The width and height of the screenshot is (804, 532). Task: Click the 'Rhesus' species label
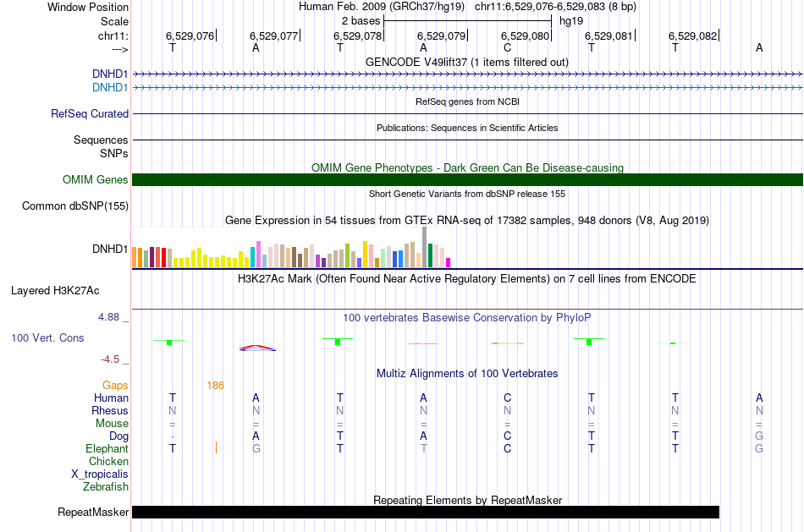pyautogui.click(x=110, y=410)
